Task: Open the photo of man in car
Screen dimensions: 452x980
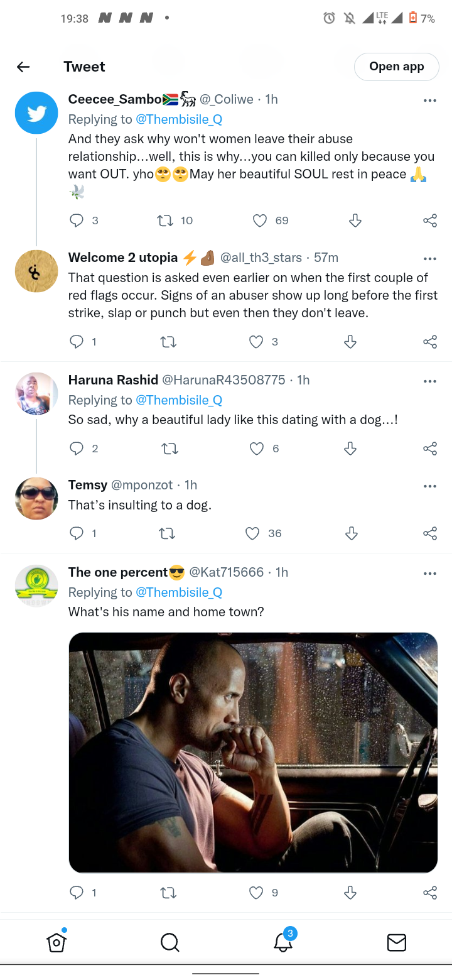Action: tap(253, 753)
